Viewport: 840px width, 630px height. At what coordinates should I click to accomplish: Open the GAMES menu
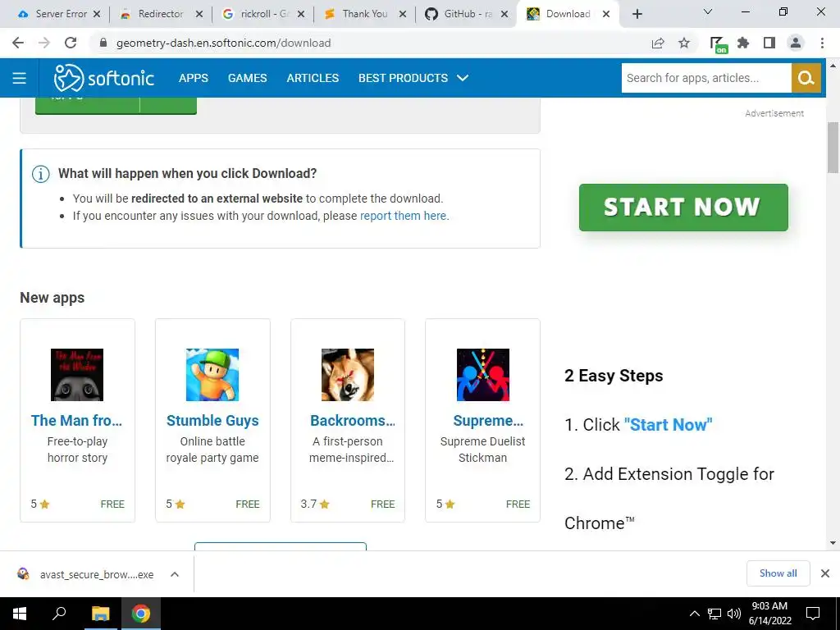247,78
